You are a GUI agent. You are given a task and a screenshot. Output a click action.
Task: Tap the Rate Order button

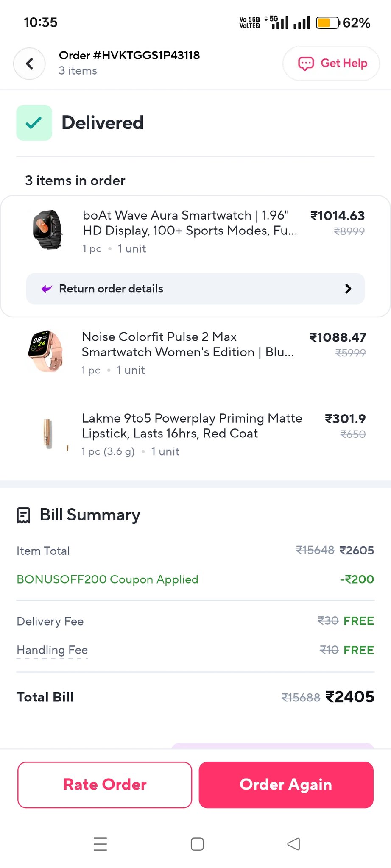pyautogui.click(x=105, y=785)
